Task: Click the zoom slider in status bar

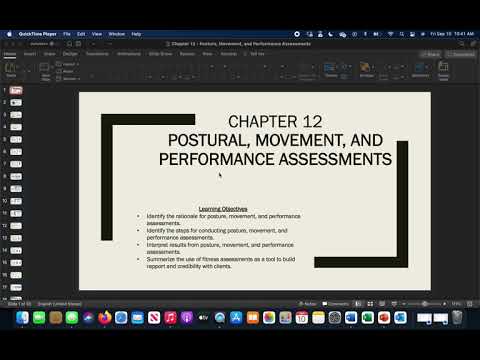Action: [x=424, y=304]
